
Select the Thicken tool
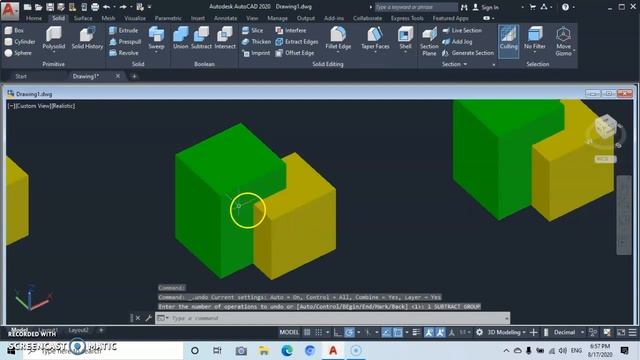point(256,42)
